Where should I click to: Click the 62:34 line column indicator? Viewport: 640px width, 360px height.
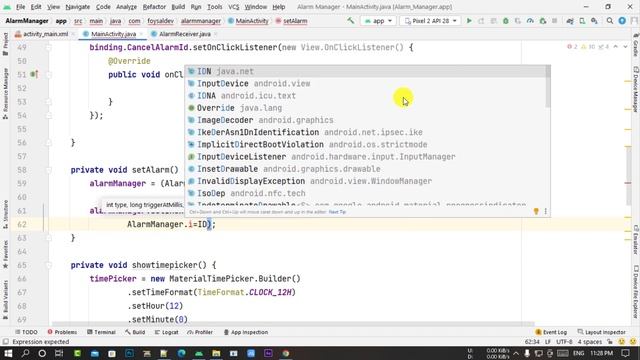click(x=532, y=342)
